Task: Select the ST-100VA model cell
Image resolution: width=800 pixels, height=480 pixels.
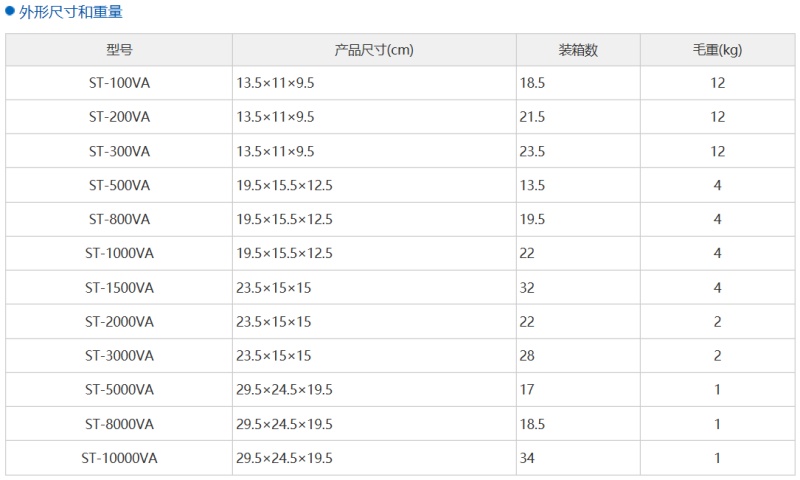Action: [119, 83]
